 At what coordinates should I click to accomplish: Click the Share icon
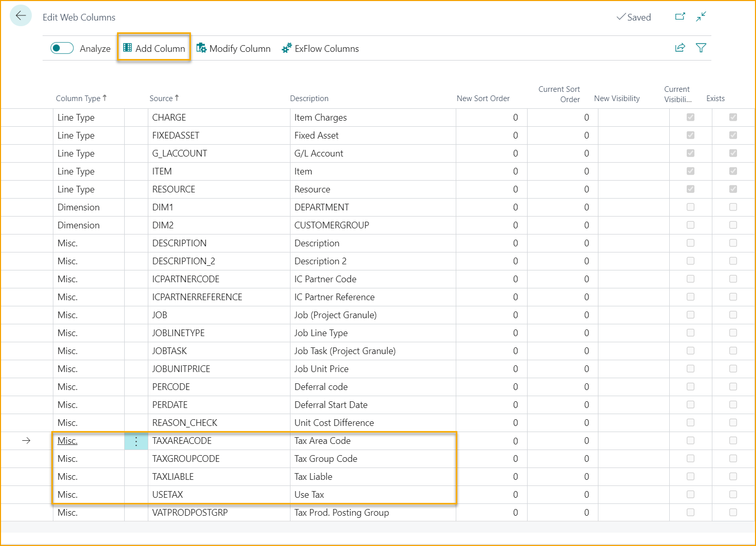[x=680, y=48]
